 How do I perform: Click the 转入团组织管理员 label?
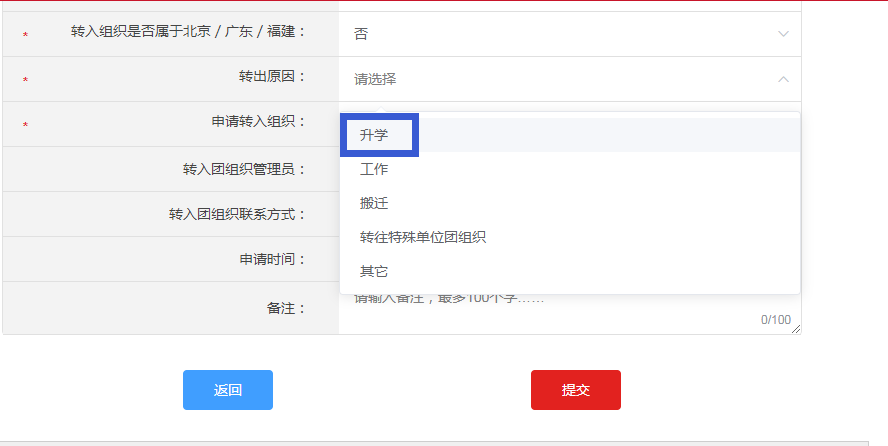(x=237, y=169)
